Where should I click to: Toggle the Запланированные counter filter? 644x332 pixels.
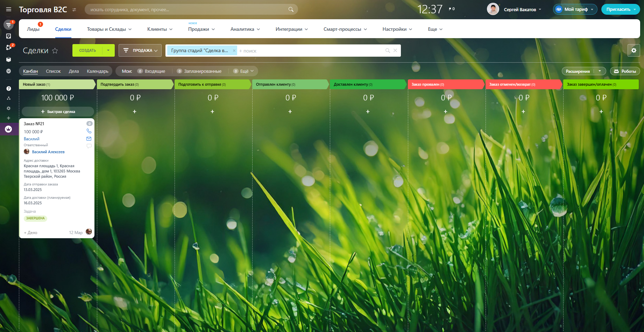[199, 71]
